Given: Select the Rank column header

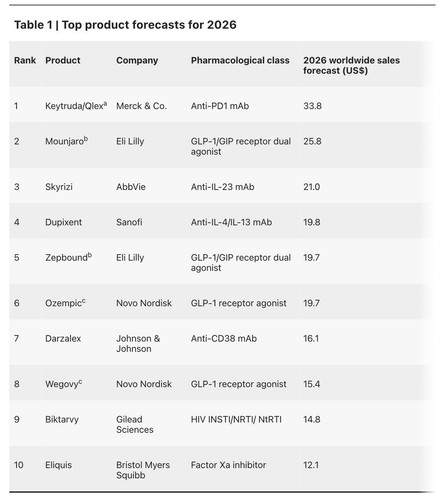Looking at the screenshot, I should (25, 60).
